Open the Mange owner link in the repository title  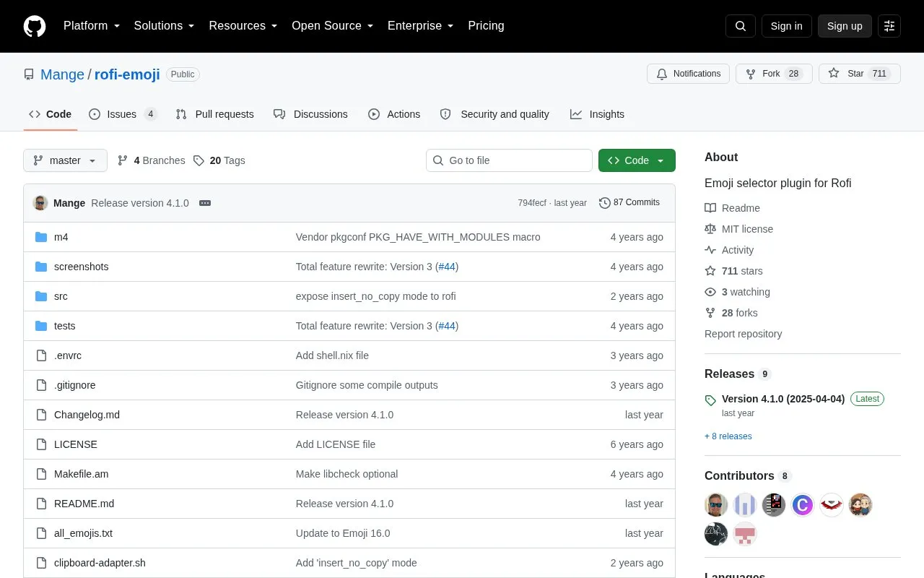click(x=62, y=74)
